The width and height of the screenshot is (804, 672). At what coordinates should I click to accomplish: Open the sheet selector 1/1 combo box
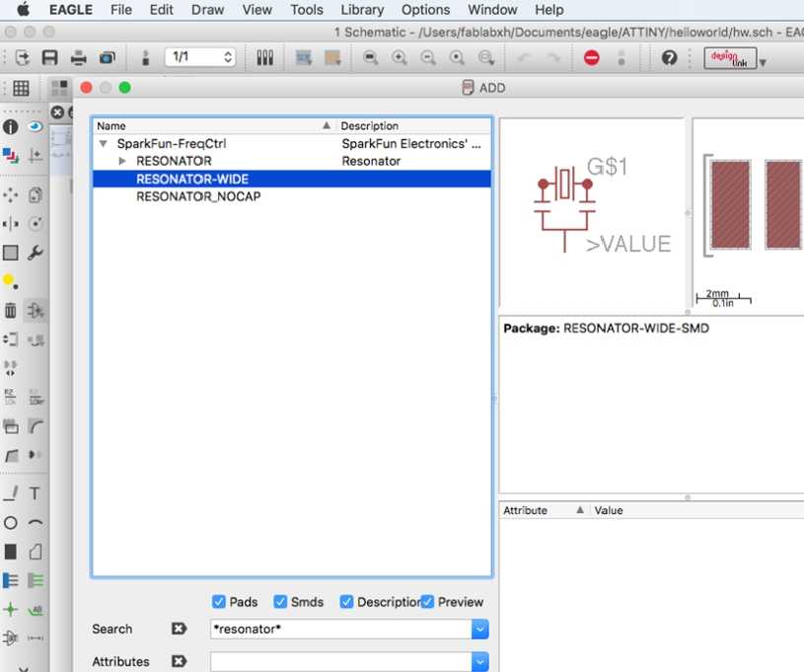click(200, 56)
